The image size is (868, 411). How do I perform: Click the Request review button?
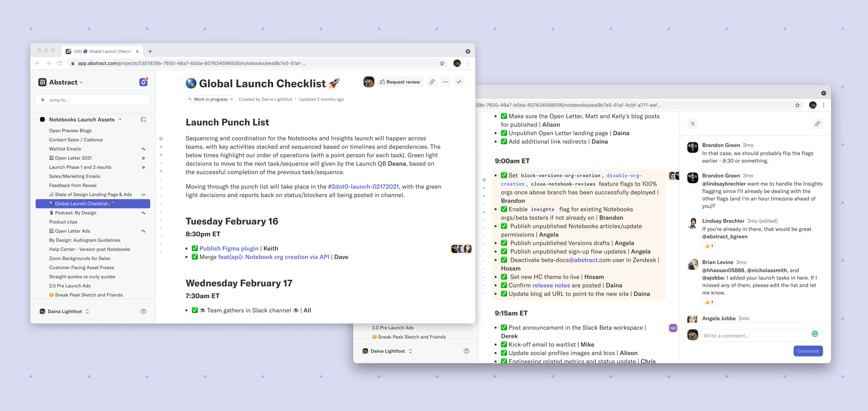(400, 82)
